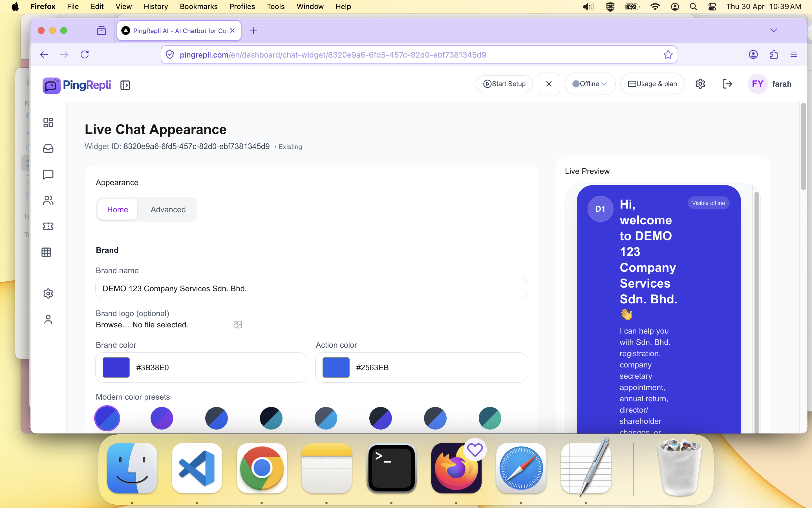Click the Firefox tab overview icon
This screenshot has height=508, width=812.
[x=101, y=31]
